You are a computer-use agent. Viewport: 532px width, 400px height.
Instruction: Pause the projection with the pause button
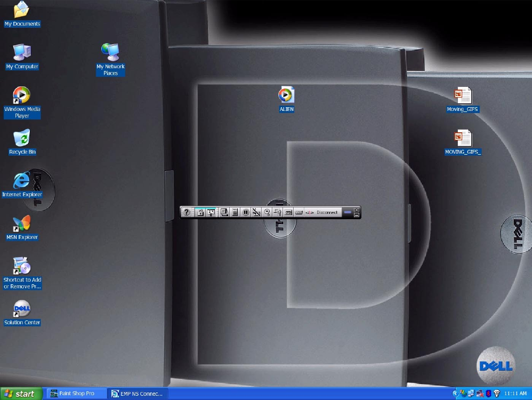[246, 212]
